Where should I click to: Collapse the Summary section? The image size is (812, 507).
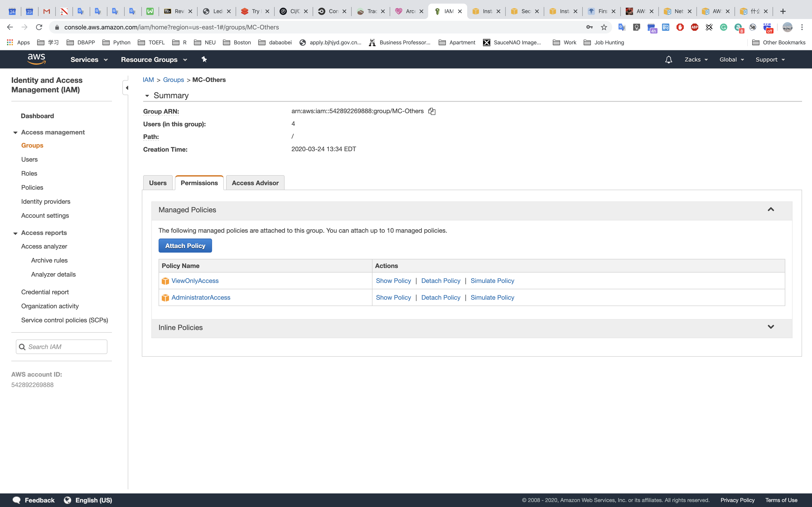147,96
